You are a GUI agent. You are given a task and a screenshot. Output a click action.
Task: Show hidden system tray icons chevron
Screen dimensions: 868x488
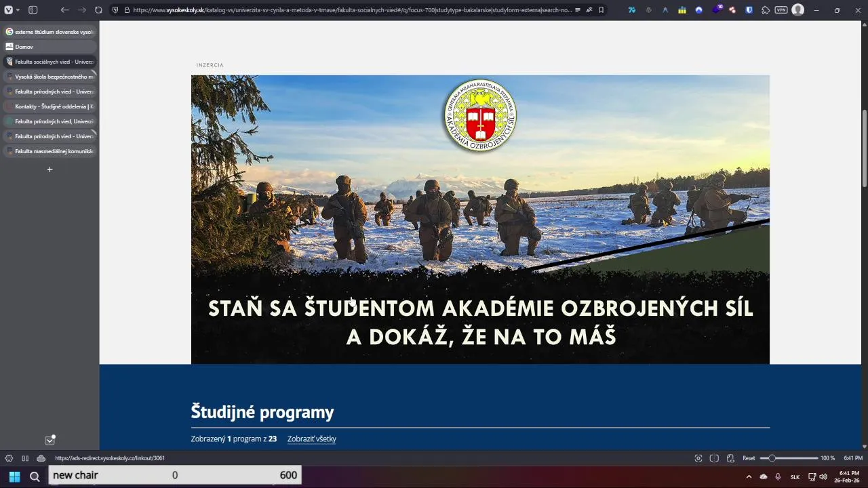(x=749, y=476)
